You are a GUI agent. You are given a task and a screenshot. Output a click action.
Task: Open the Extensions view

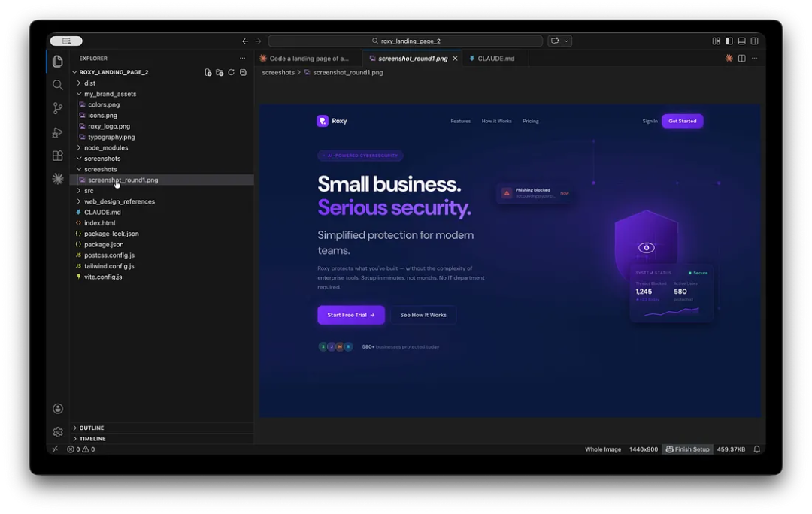tap(58, 156)
